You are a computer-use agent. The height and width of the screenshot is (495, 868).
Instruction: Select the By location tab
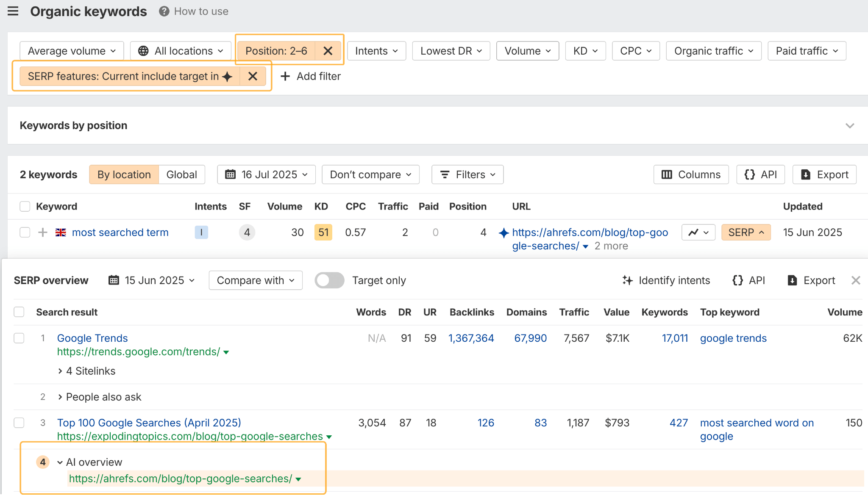(x=124, y=174)
